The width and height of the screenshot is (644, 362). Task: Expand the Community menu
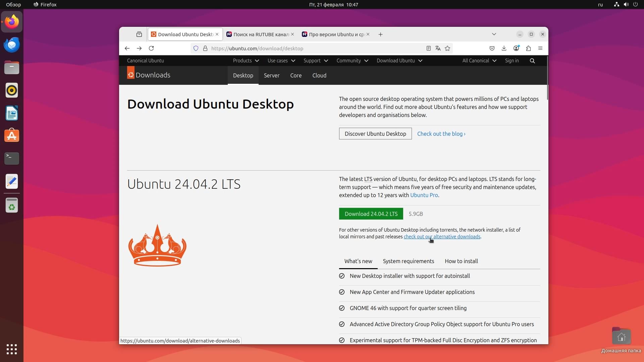[352, 61]
